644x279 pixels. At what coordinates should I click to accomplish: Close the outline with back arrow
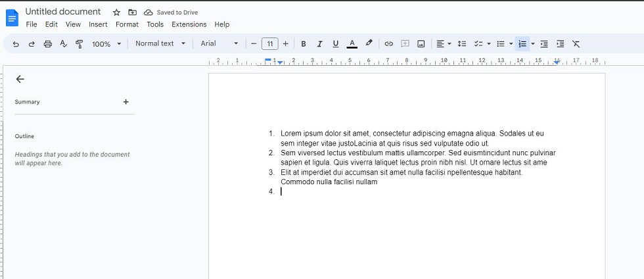click(20, 79)
